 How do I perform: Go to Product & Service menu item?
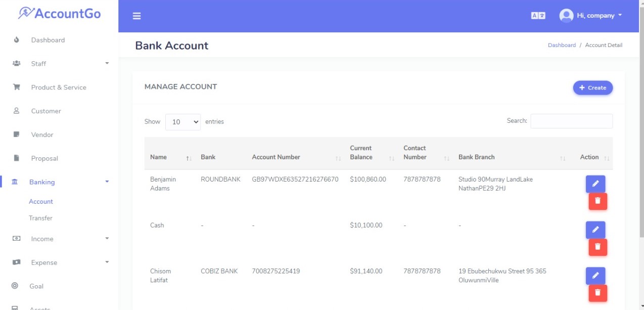(59, 87)
